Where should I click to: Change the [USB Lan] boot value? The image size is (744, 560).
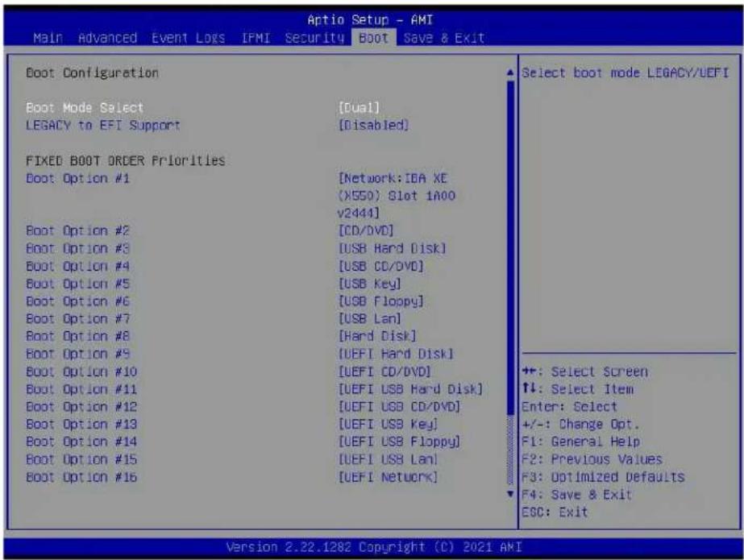tap(370, 318)
